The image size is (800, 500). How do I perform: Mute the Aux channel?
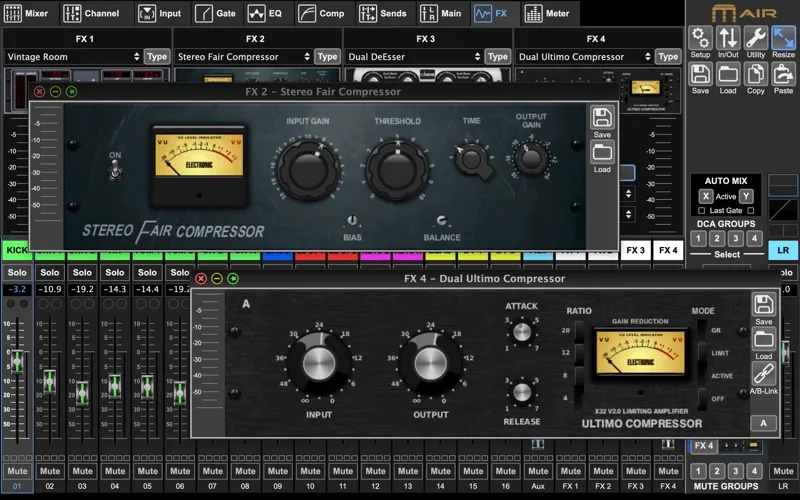click(538, 471)
